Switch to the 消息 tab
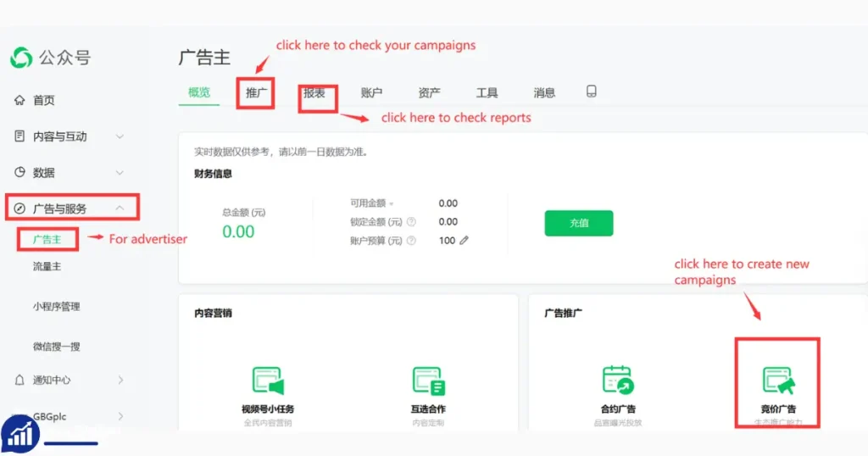Screen dimensions: 868x456 [544, 93]
